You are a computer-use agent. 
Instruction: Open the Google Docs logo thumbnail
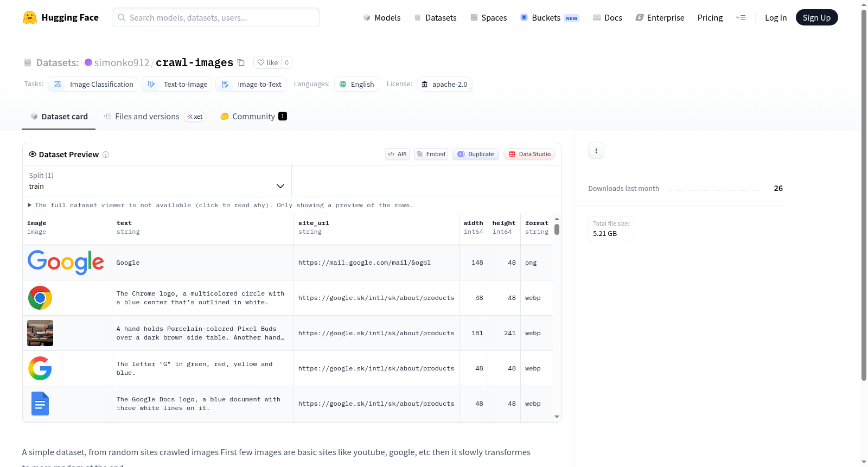(x=40, y=404)
